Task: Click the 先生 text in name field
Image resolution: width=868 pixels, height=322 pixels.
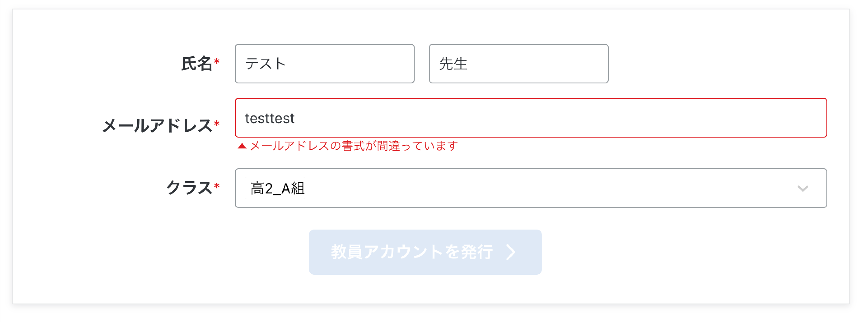Action: pyautogui.click(x=453, y=64)
